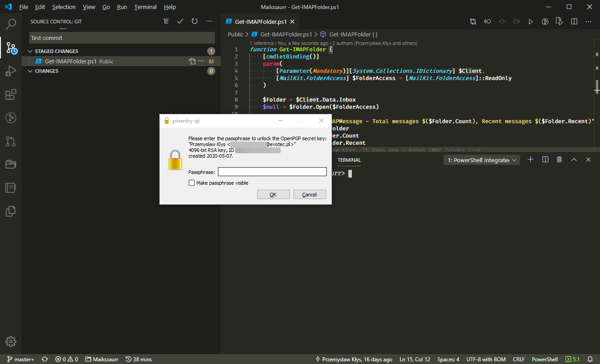
Task: Open the Terminal menu
Action: tap(145, 7)
